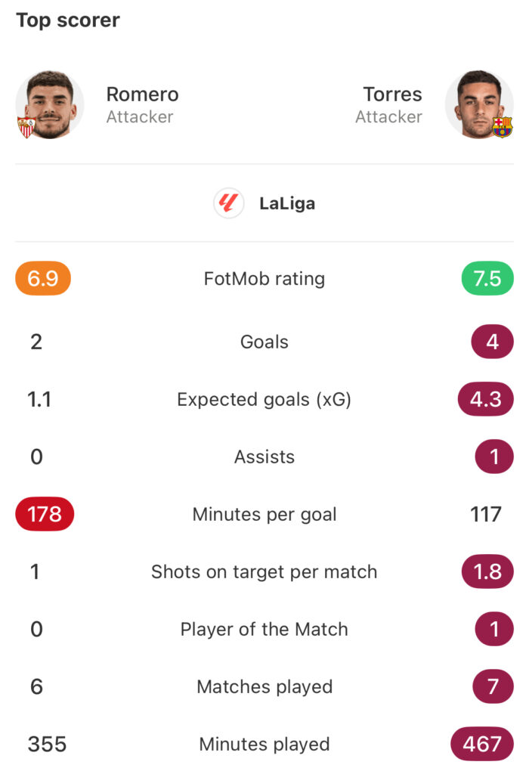Tap the 1.8 shots on target badge
The height and width of the screenshot is (774, 532).
click(x=487, y=571)
